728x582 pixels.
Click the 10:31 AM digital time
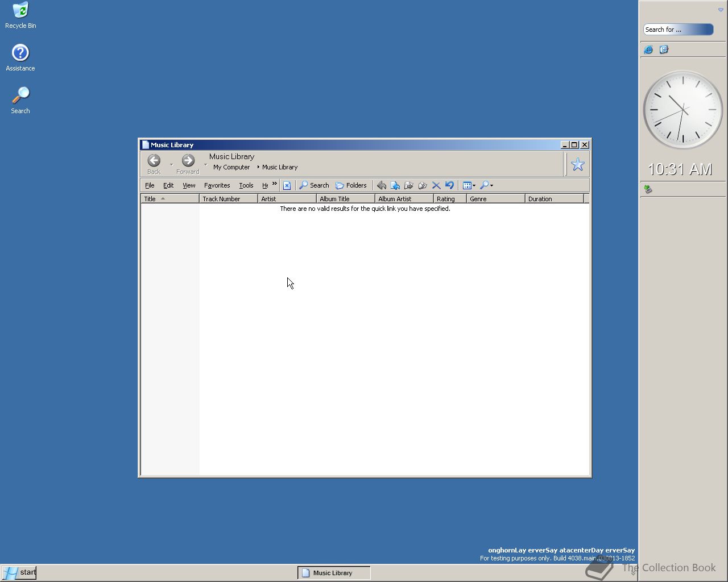point(680,169)
